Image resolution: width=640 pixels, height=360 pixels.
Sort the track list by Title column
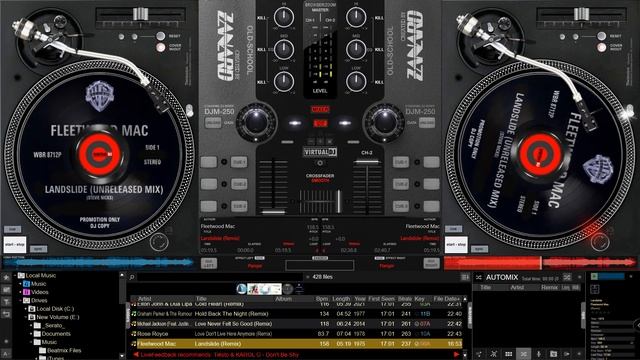pyautogui.click(x=201, y=299)
